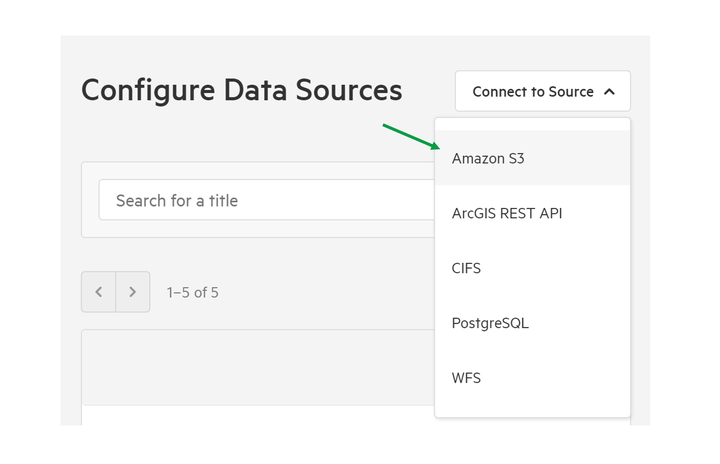This screenshot has width=720, height=464.
Task: Go to next page of data sources
Action: point(133,292)
